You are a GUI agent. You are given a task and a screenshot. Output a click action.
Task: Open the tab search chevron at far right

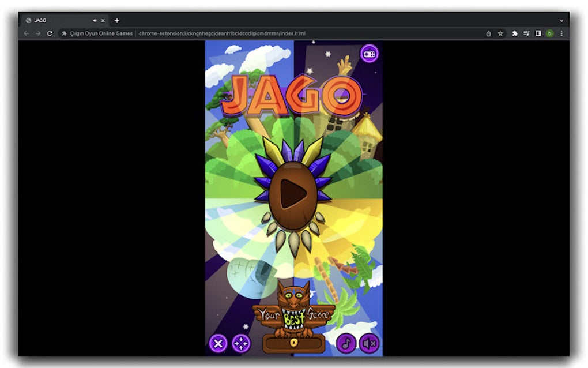point(562,20)
